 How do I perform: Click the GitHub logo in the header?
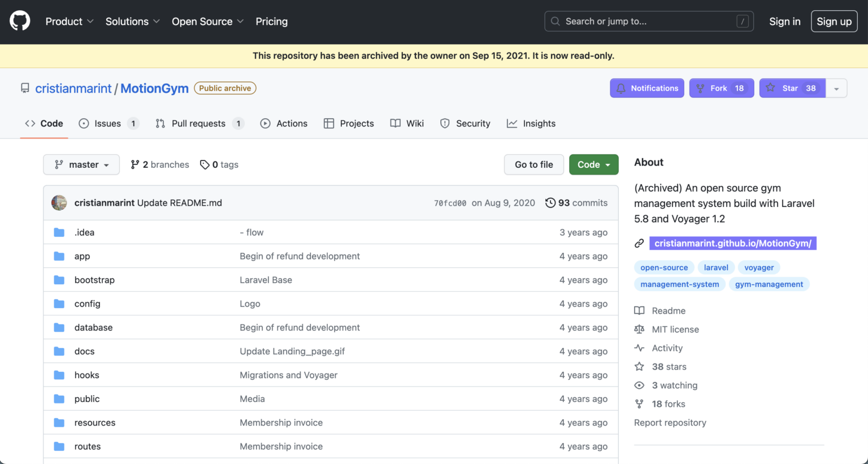[x=20, y=21]
